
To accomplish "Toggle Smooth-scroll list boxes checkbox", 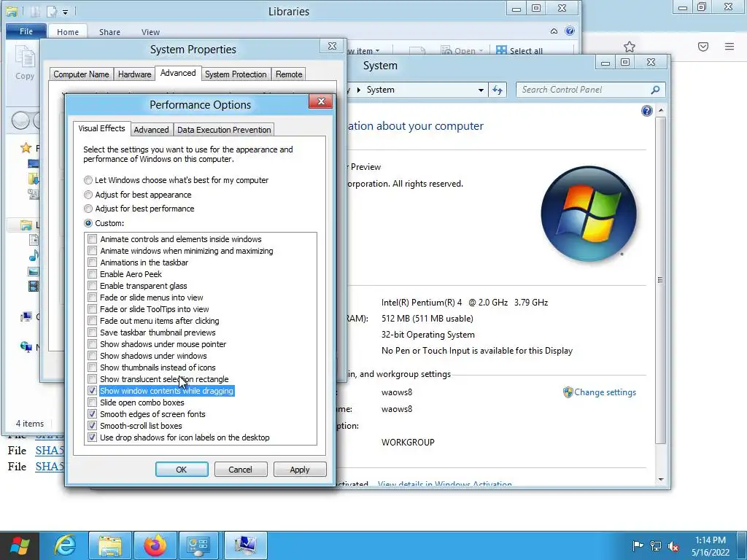I will [92, 426].
